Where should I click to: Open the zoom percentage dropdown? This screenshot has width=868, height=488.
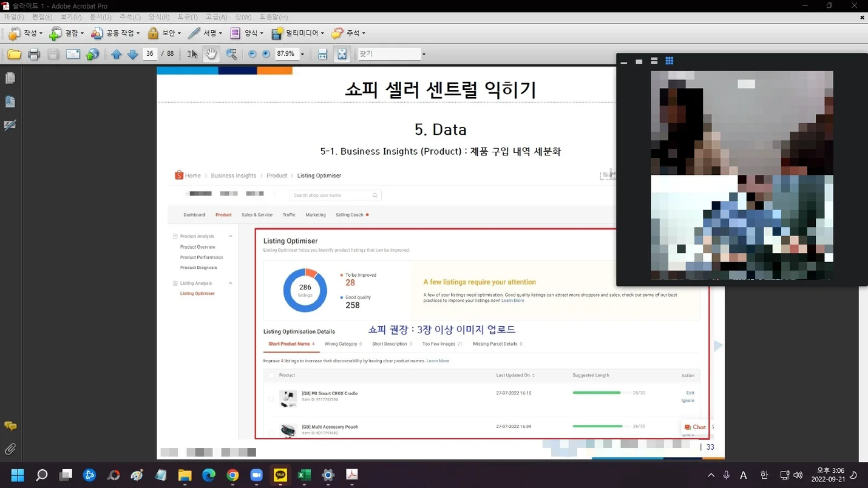(302, 55)
